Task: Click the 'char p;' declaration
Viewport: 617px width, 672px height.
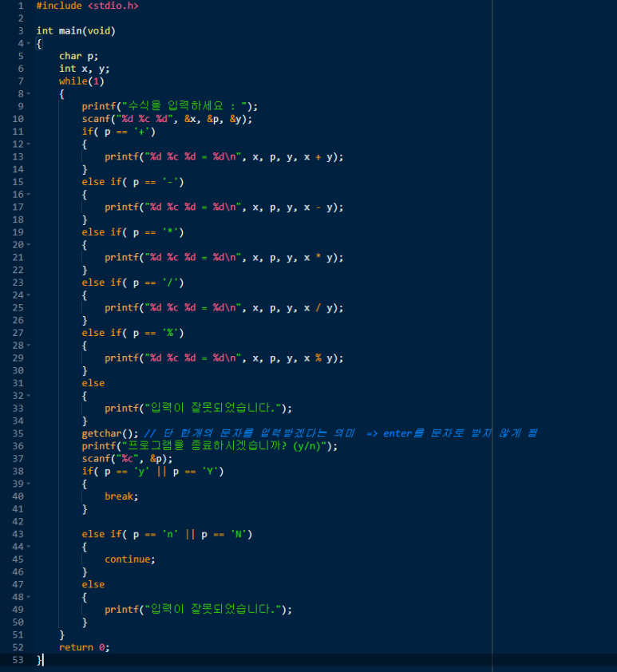Action: click(x=79, y=56)
